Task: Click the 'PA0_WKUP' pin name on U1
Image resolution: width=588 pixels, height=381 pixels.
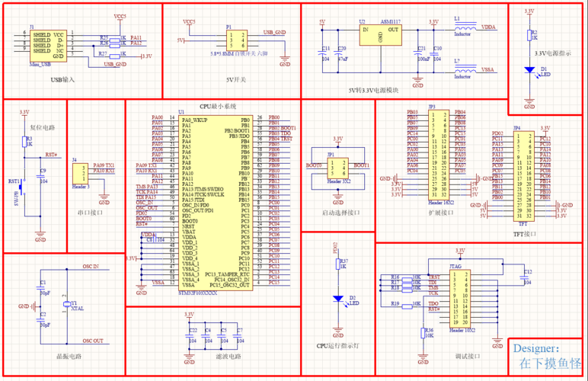Action: pos(195,120)
